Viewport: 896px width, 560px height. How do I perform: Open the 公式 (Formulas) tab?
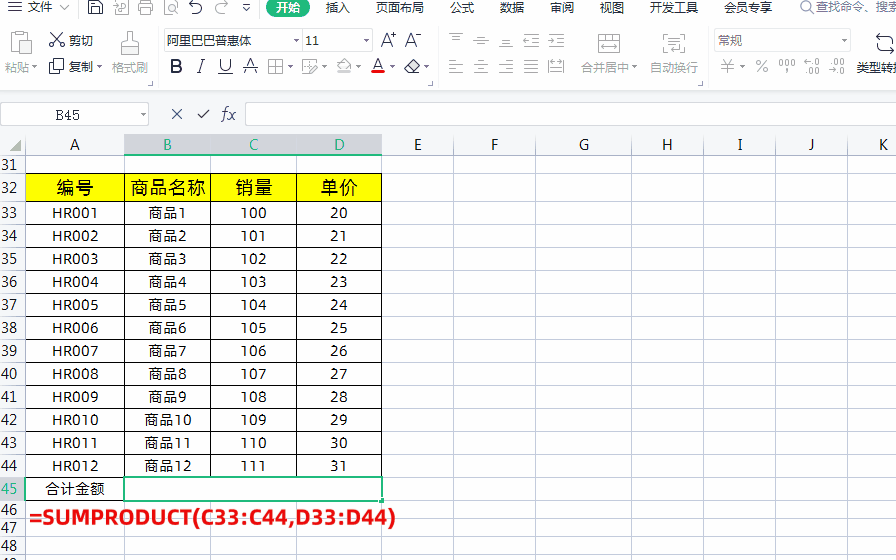click(462, 8)
